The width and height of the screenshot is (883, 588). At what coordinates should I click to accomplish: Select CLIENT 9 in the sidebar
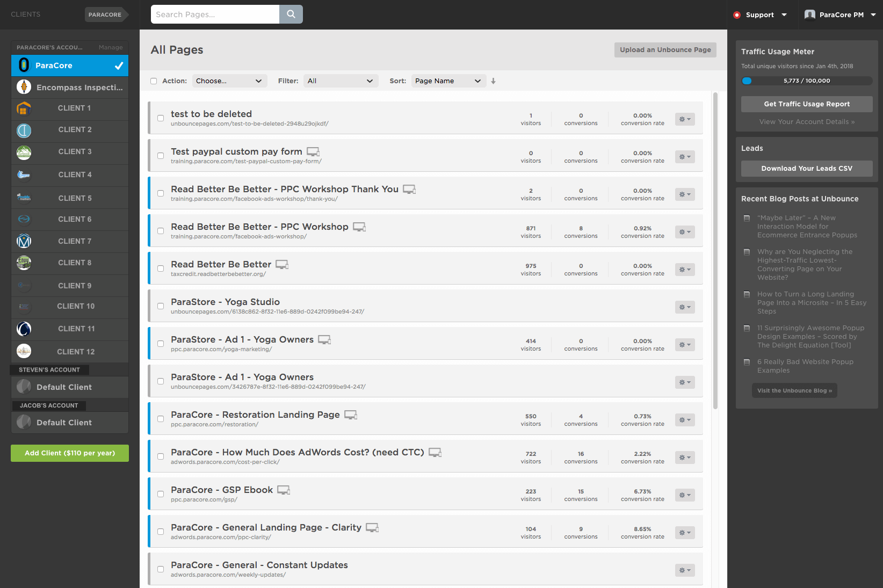coord(70,286)
